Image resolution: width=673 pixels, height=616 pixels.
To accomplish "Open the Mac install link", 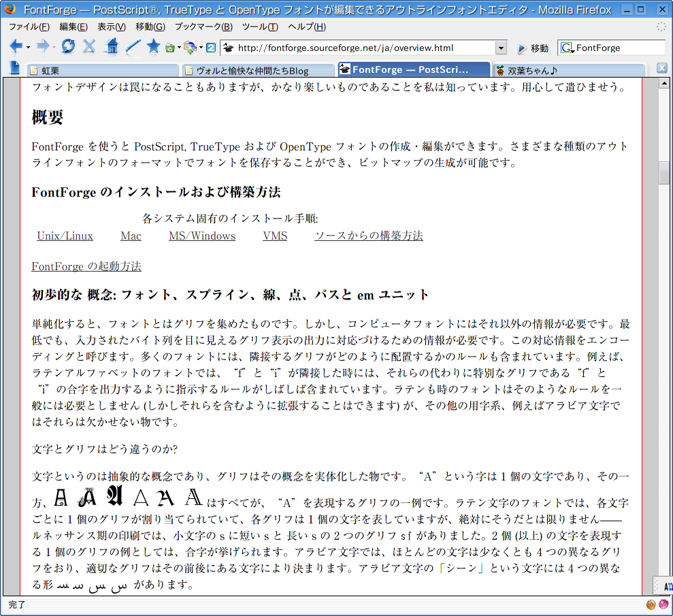I will point(131,236).
